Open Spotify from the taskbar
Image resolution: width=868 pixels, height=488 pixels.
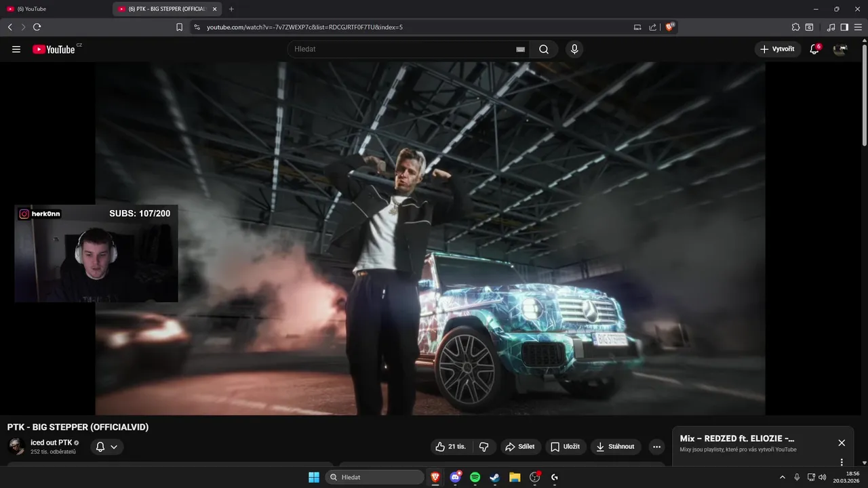[475, 477]
